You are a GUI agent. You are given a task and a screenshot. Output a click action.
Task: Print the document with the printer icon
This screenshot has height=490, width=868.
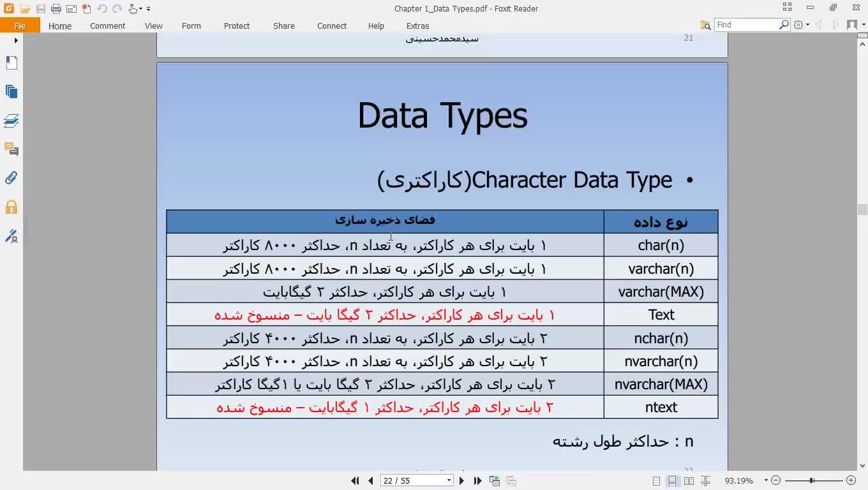tap(56, 9)
